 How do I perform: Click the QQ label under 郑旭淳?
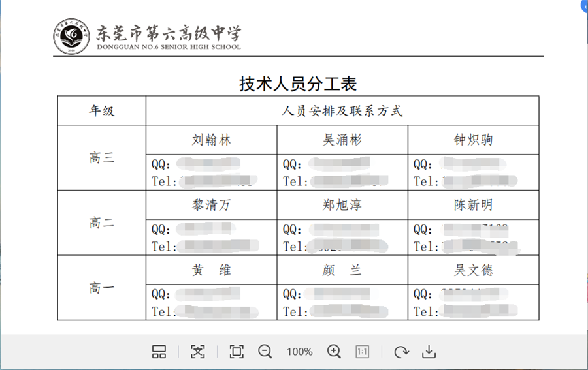pyautogui.click(x=292, y=229)
